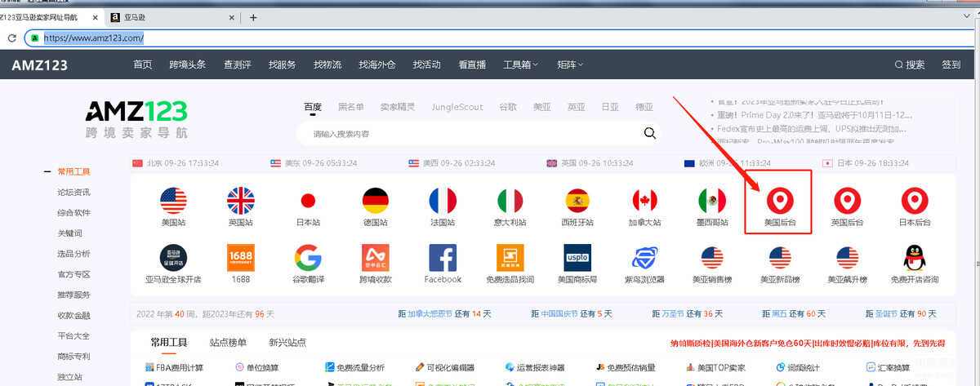Click the highlighted 美国后台 icon

pyautogui.click(x=778, y=201)
